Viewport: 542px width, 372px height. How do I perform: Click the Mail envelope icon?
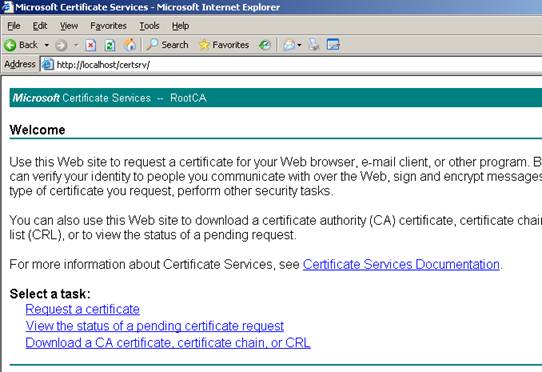tap(289, 45)
